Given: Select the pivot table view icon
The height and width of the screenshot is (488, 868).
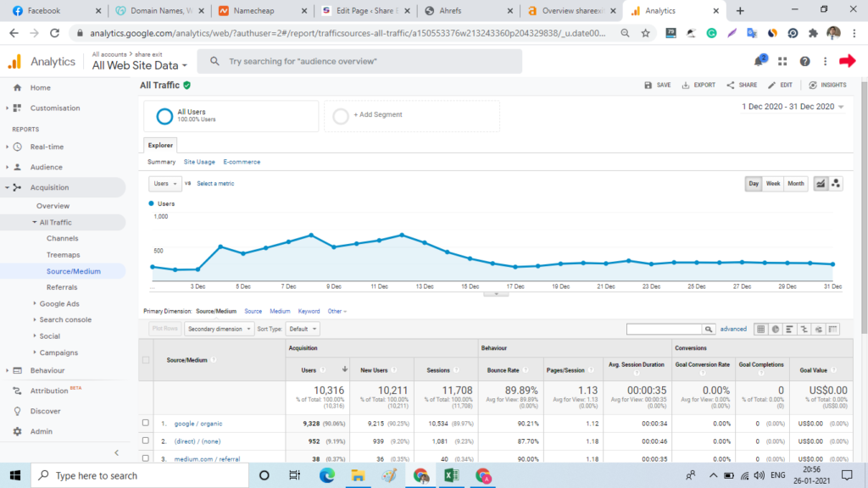Looking at the screenshot, I should tap(832, 330).
